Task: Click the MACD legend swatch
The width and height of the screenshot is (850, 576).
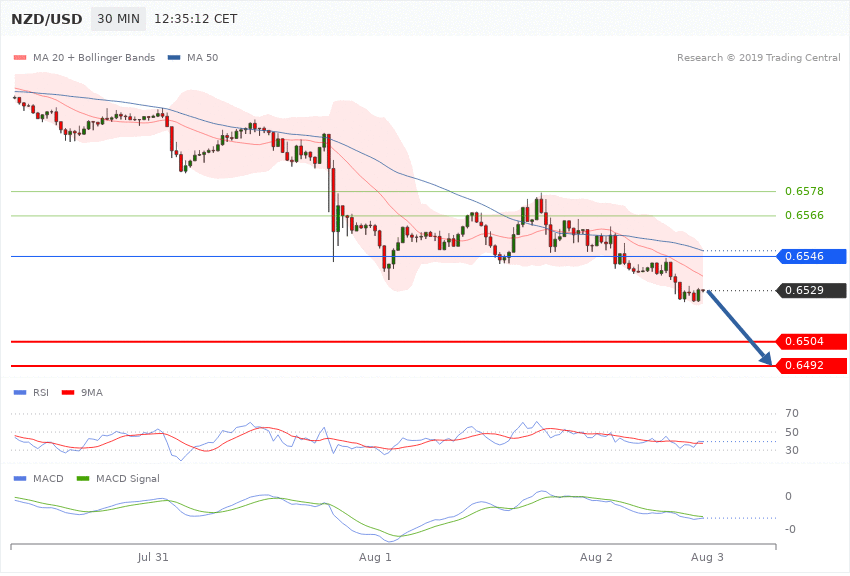Action: (x=20, y=478)
